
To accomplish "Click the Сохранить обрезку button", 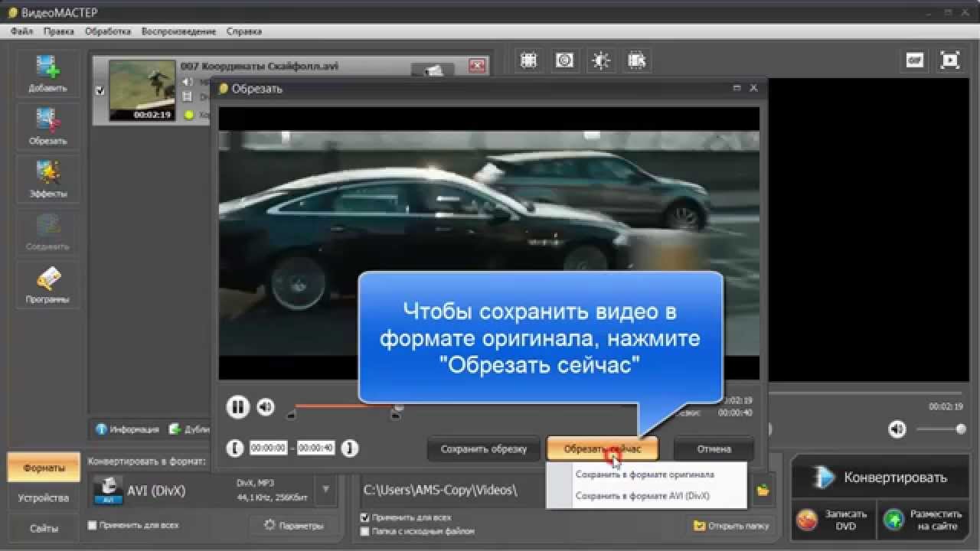I will (484, 449).
